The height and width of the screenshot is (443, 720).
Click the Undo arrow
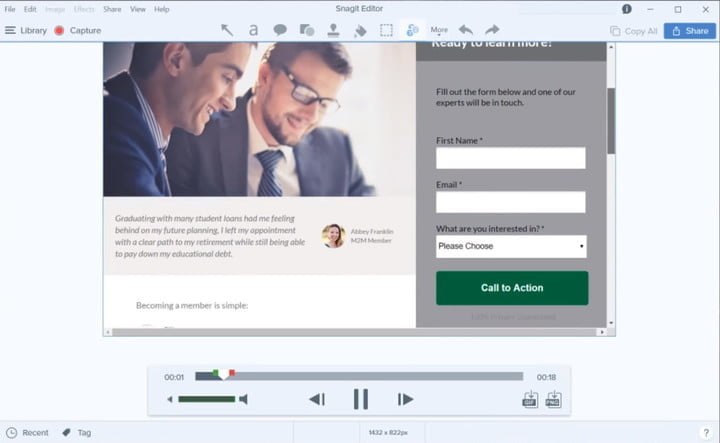pyautogui.click(x=466, y=30)
